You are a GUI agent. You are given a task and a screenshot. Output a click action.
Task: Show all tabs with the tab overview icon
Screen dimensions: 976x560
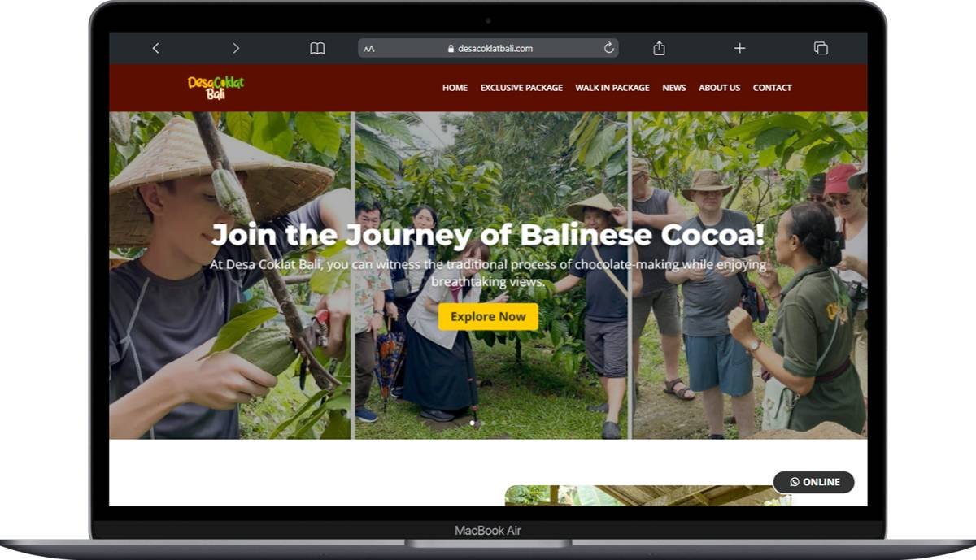(x=820, y=48)
